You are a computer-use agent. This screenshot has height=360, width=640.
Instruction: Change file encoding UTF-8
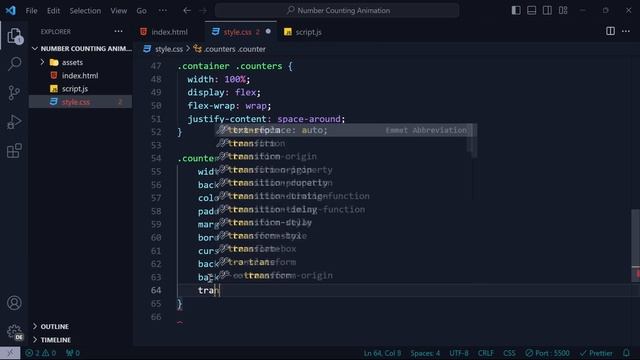click(x=459, y=353)
